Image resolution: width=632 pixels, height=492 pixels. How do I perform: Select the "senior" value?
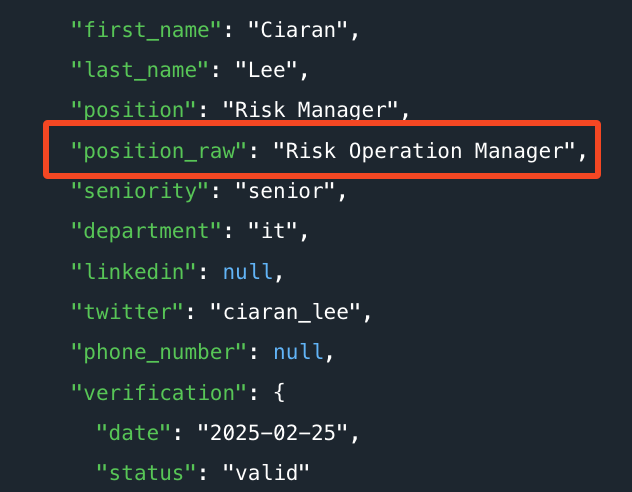tap(285, 191)
